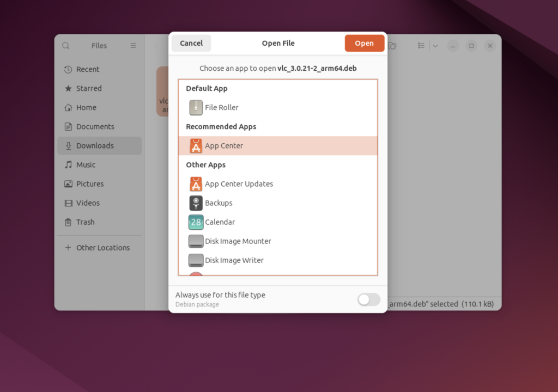Expand the view options chevron in Files
This screenshot has width=558, height=392.
pyautogui.click(x=435, y=46)
